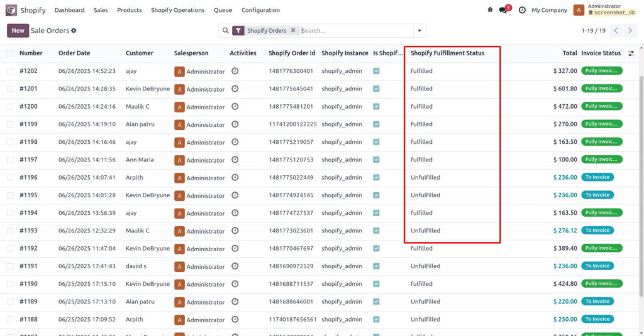
Task: Open the My Company switcher
Action: pos(549,10)
